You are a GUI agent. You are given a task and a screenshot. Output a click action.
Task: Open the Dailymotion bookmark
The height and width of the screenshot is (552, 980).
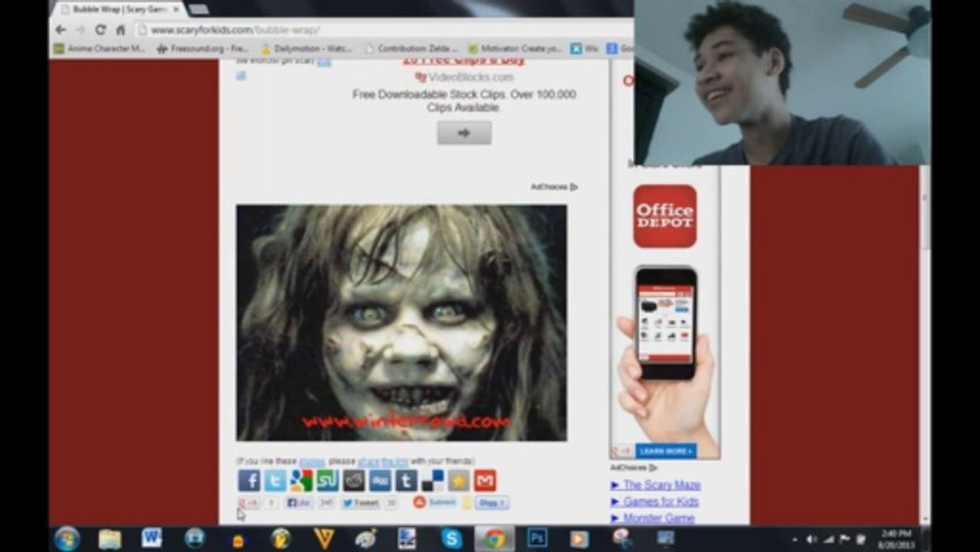(307, 48)
